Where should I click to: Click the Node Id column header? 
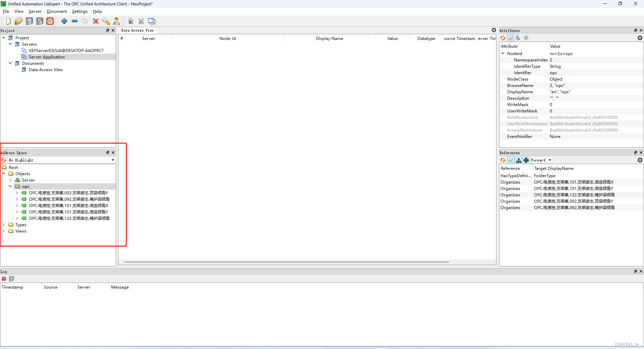[227, 39]
